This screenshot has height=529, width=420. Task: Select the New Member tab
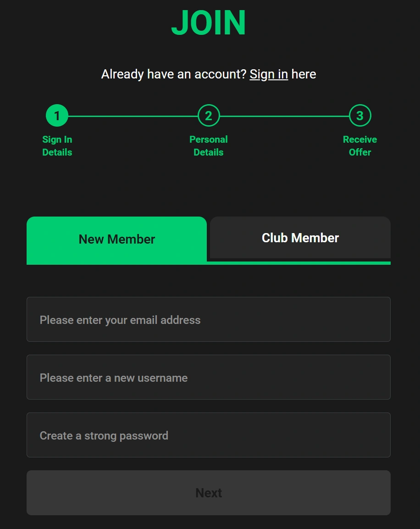(116, 239)
